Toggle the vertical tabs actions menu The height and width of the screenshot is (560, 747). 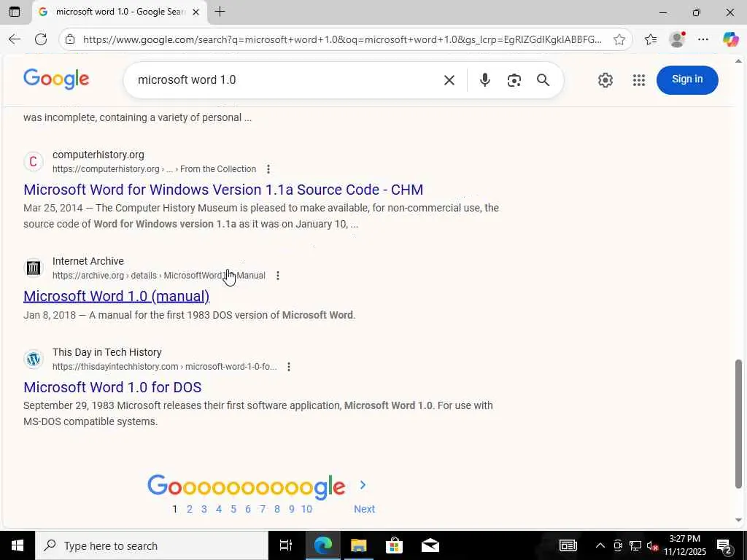click(x=15, y=12)
